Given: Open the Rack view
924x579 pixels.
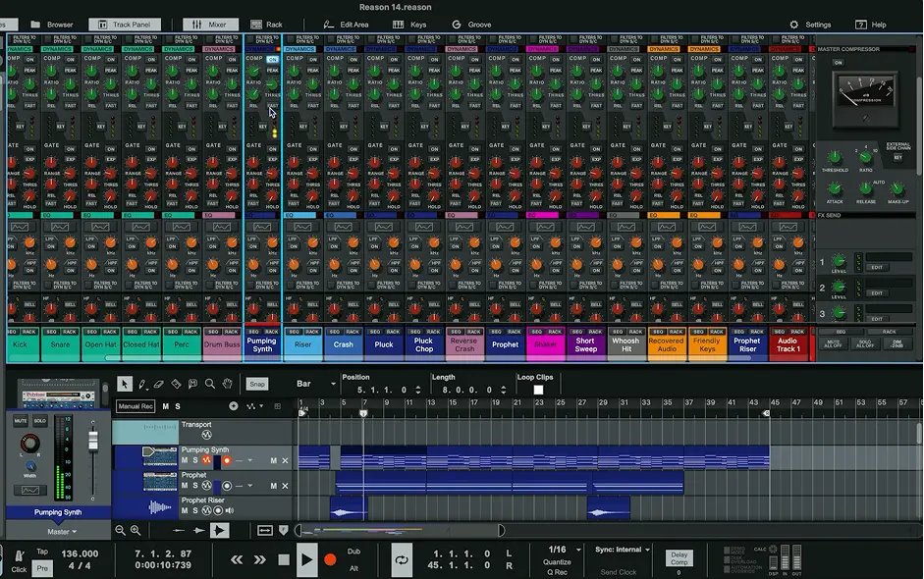Looking at the screenshot, I should pos(266,25).
